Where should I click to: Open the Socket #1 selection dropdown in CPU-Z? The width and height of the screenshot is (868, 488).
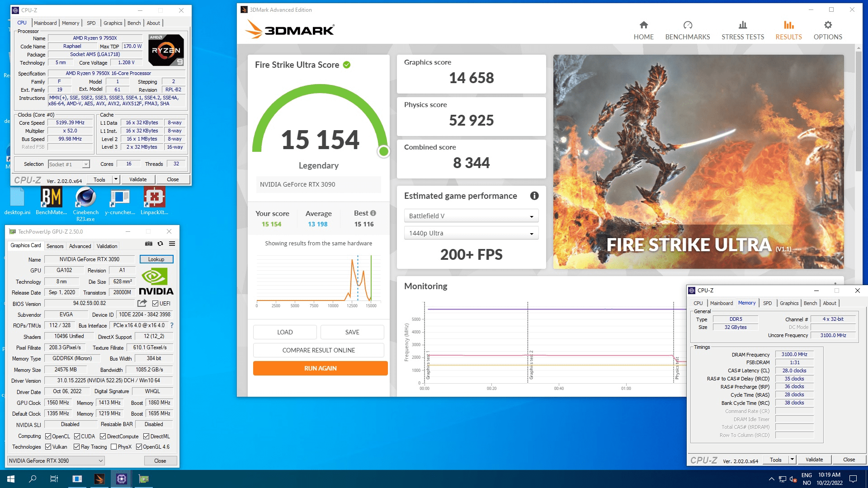point(69,164)
